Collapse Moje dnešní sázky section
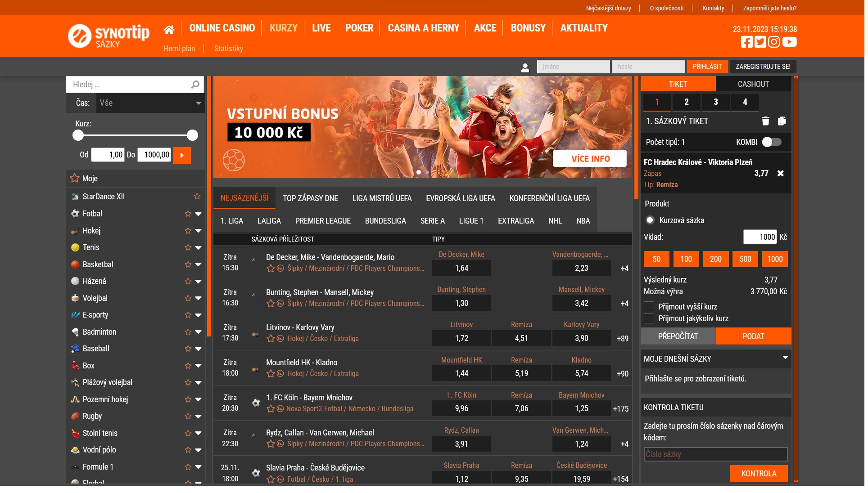This screenshot has width=868, height=493. (x=785, y=358)
